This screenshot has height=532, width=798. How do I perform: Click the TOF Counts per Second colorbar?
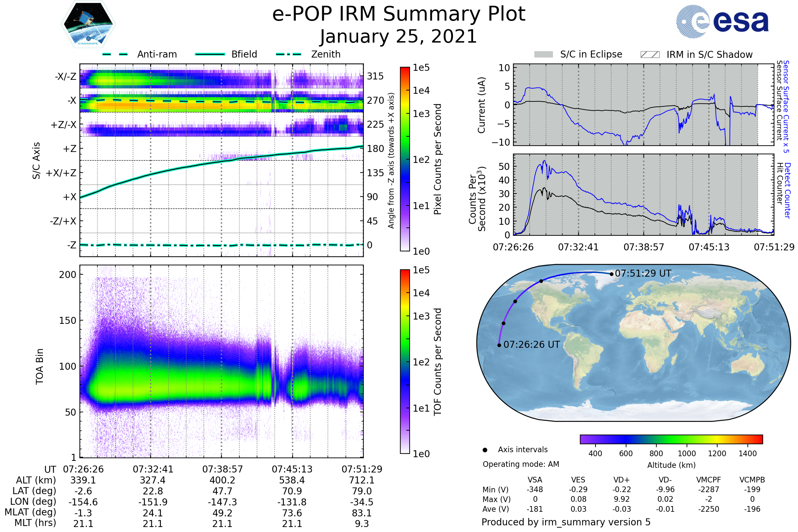[405, 361]
